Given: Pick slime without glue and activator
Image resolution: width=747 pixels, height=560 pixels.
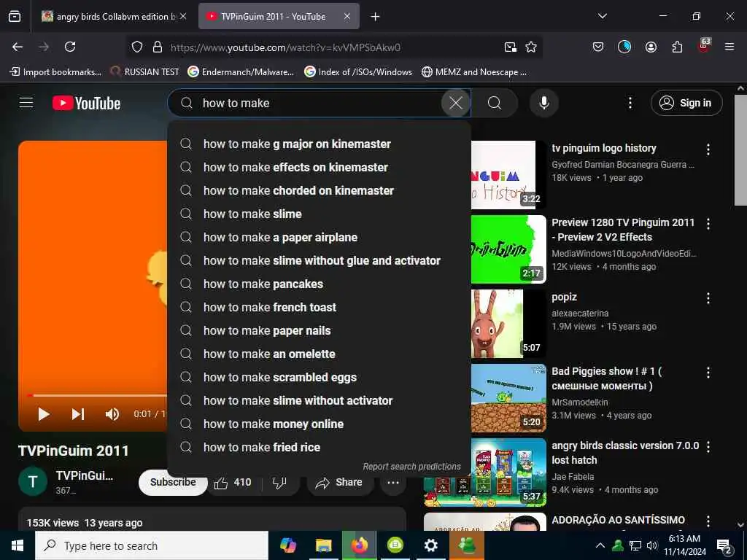Looking at the screenshot, I should (320, 260).
